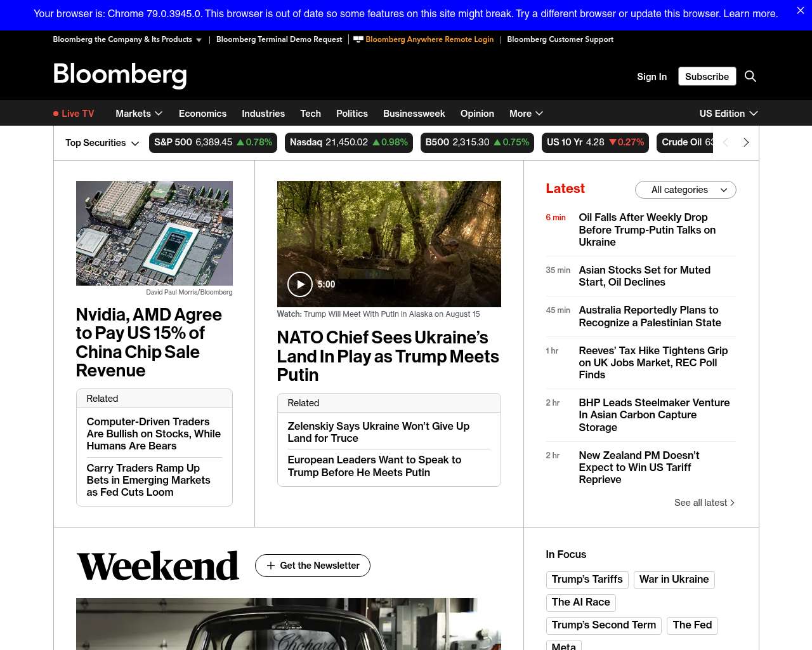Read Computer-Driven Traders Are Bullish story
Image resolution: width=812 pixels, height=650 pixels.
(154, 434)
